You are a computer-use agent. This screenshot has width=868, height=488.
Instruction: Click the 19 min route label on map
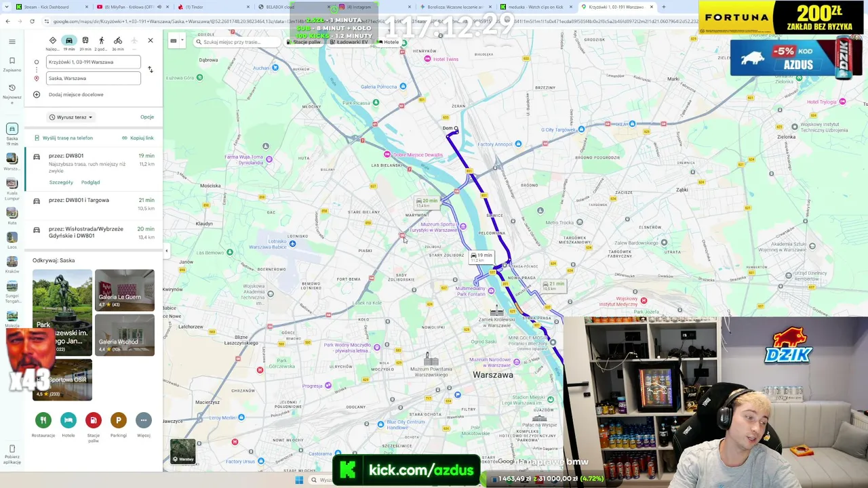(481, 257)
